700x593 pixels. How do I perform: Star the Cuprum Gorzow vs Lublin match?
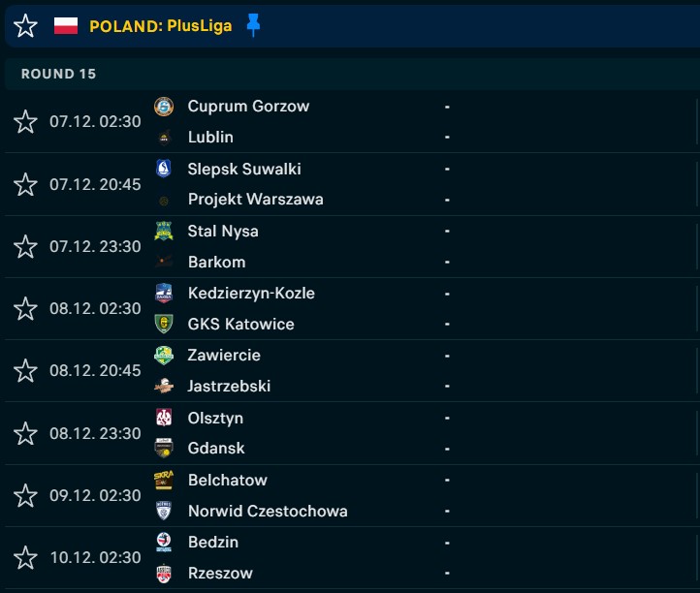click(x=25, y=122)
